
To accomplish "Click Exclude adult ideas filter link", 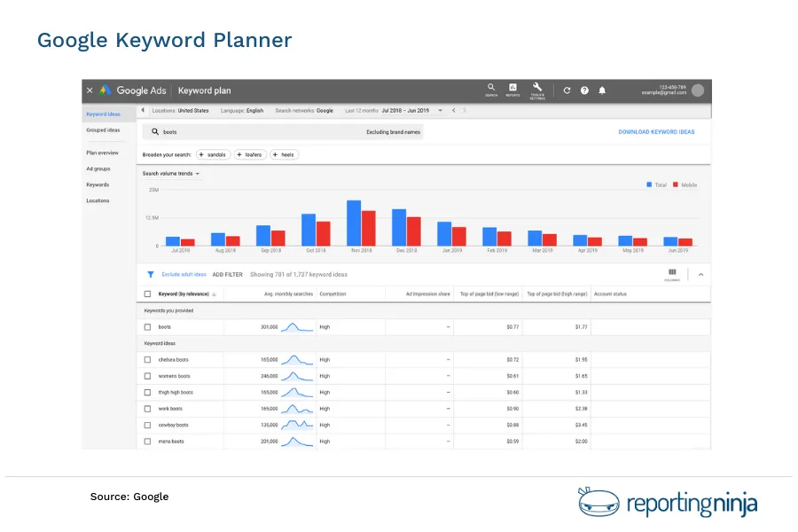I will coord(184,274).
